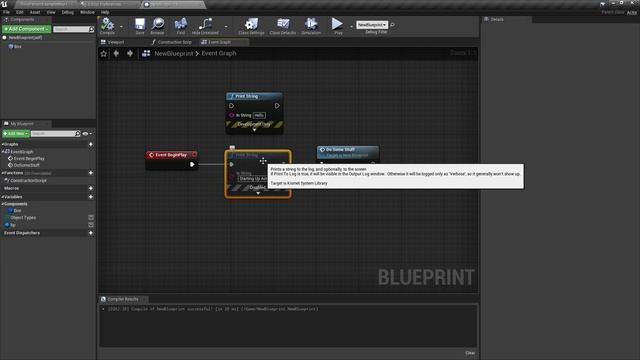640x360 pixels.
Task: Navigate back with the left arrow
Action: pyautogui.click(x=116, y=53)
